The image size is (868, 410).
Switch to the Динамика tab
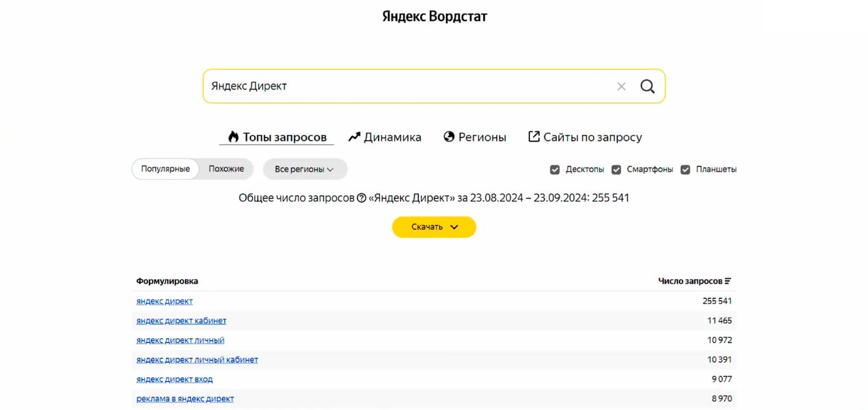[x=385, y=137]
